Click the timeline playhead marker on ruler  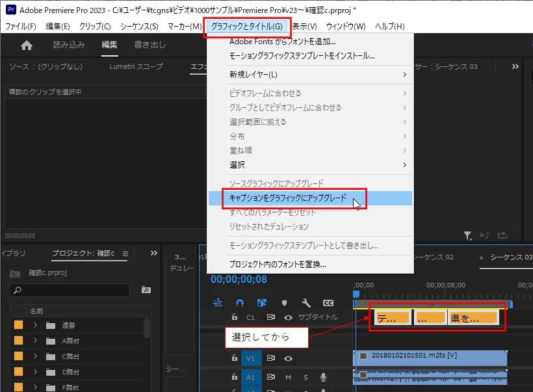[x=356, y=294]
